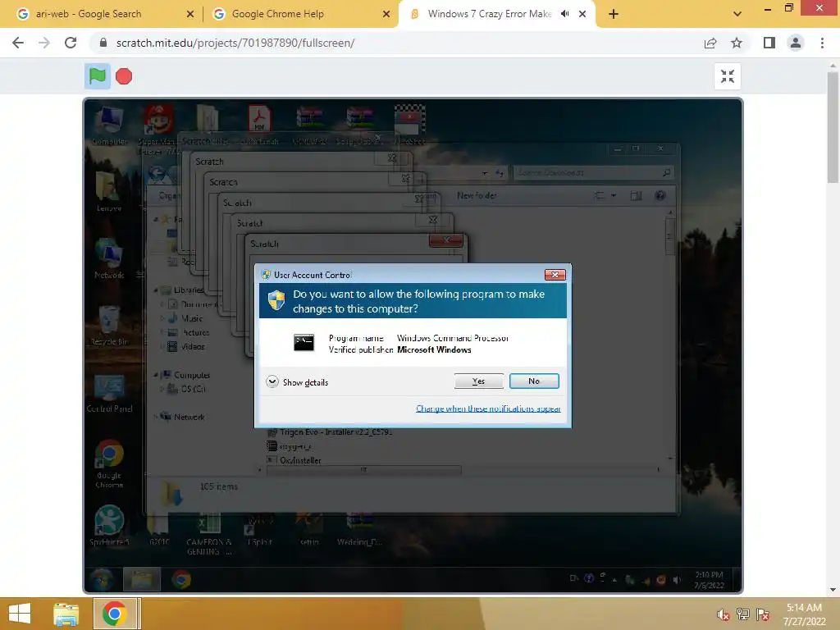Click Explorer help question mark icon
Viewport: 840px width, 630px height.
point(660,195)
